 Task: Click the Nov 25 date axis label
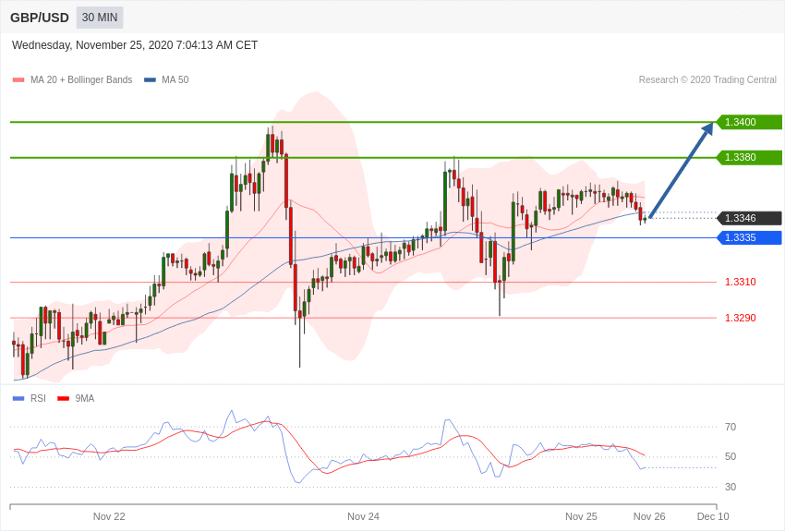581,516
